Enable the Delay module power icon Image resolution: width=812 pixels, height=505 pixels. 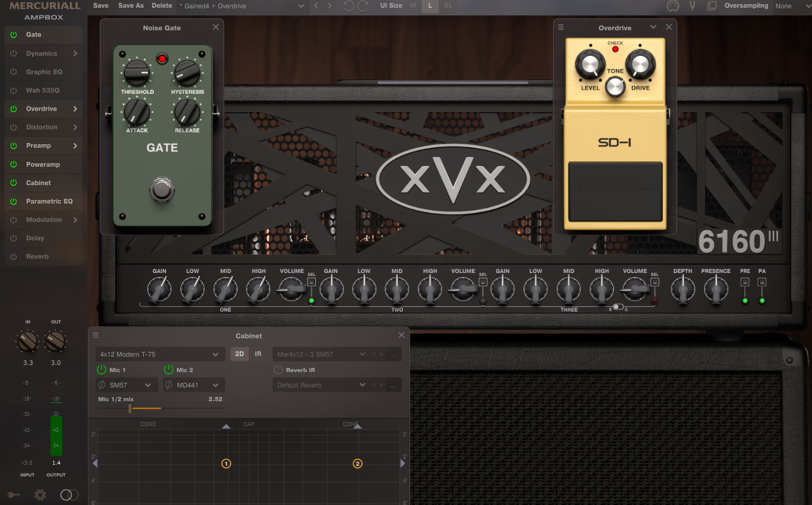[x=13, y=238]
